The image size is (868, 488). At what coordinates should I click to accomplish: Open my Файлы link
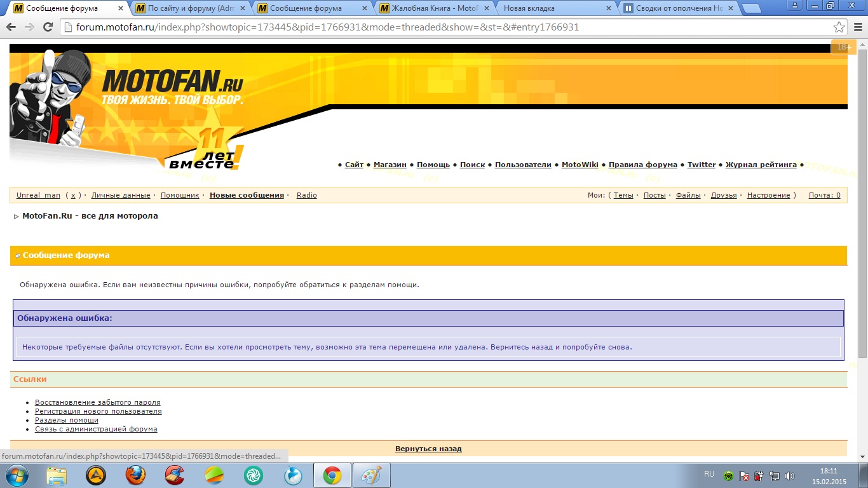click(688, 195)
